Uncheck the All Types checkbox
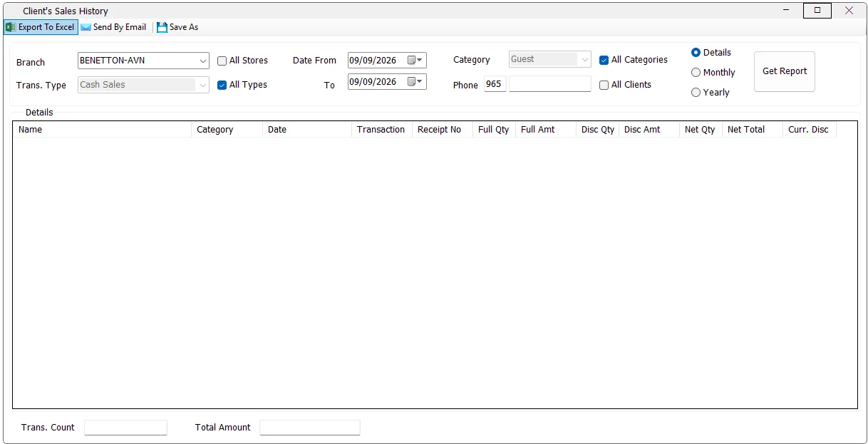 coord(222,85)
